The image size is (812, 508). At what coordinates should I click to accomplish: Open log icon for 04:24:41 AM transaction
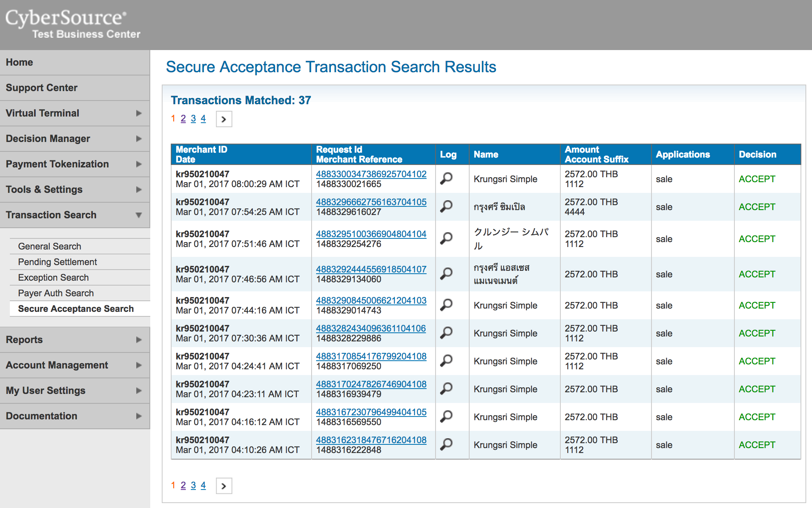446,361
